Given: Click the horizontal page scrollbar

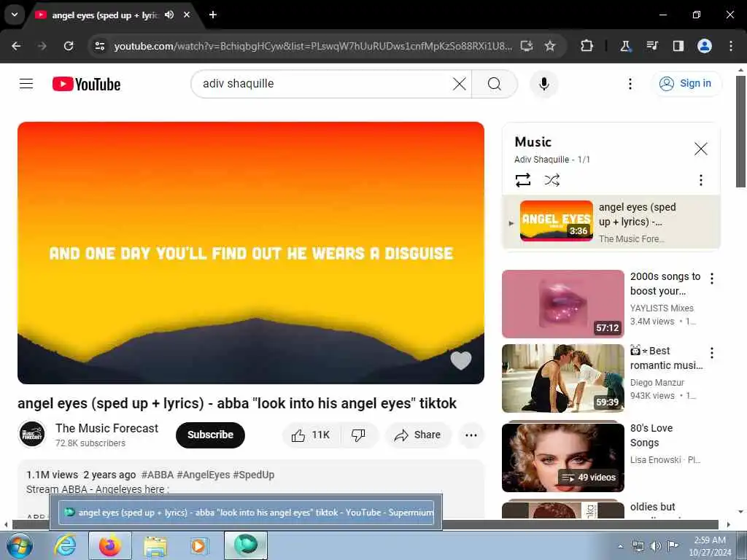Looking at the screenshot, I should (x=365, y=525).
